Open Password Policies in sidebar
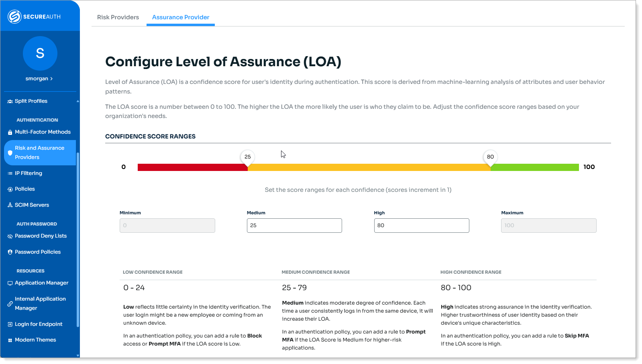Image resolution: width=642 pixels, height=364 pixels. click(38, 252)
